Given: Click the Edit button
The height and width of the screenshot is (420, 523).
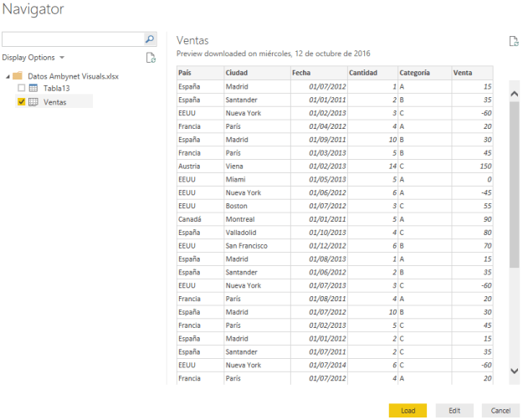Looking at the screenshot, I should tap(454, 410).
